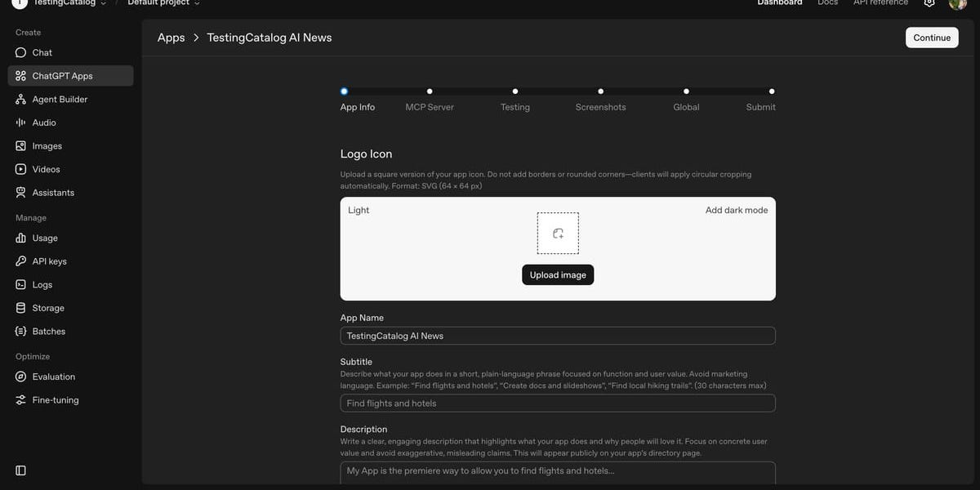
Task: Click the Continue button
Action: pyautogui.click(x=932, y=38)
